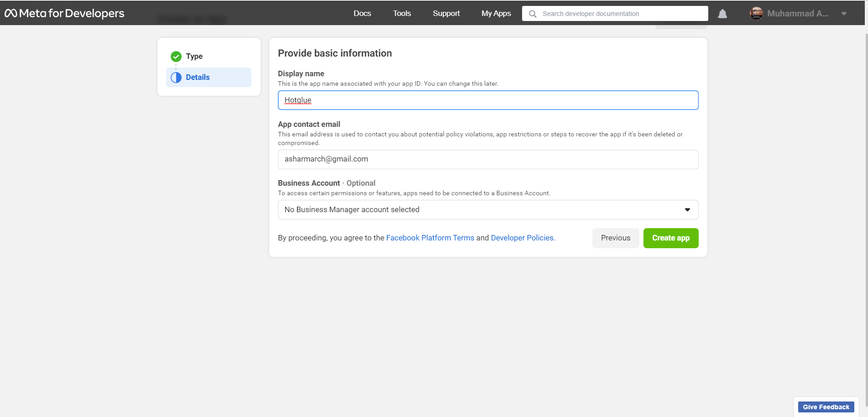The image size is (868, 417).
Task: Click the Give Feedback button
Action: [826, 407]
